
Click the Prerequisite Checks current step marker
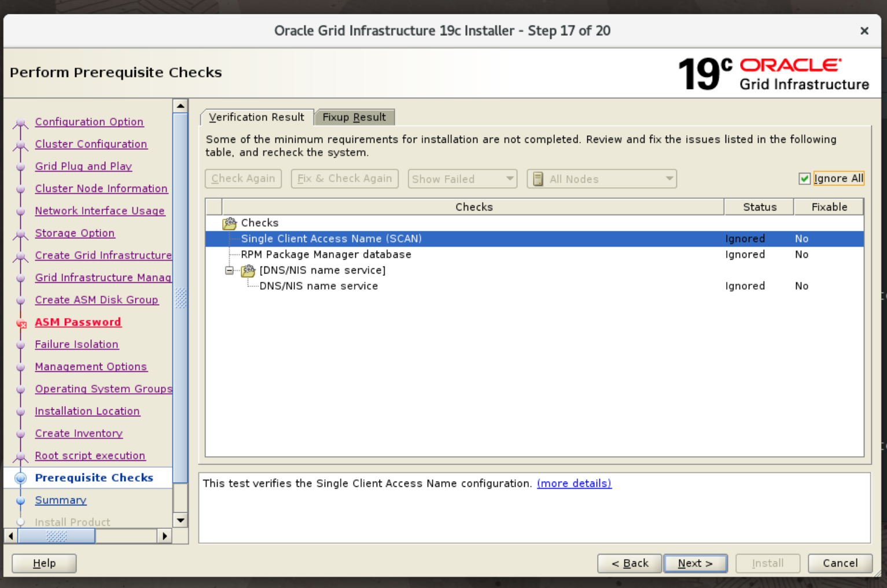(21, 478)
